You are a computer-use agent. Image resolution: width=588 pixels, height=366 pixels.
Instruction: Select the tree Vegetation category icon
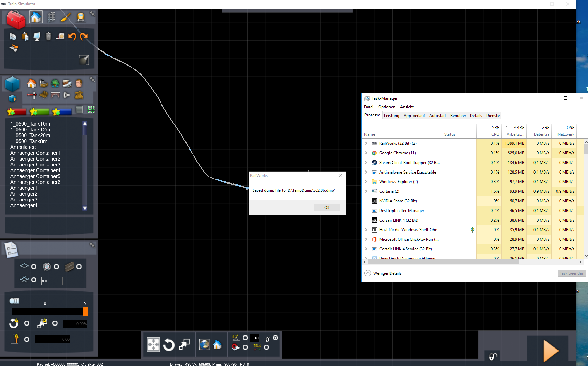(55, 83)
